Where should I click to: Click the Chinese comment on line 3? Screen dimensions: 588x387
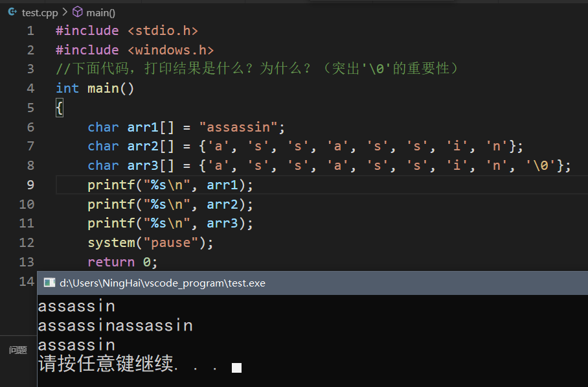(x=256, y=69)
